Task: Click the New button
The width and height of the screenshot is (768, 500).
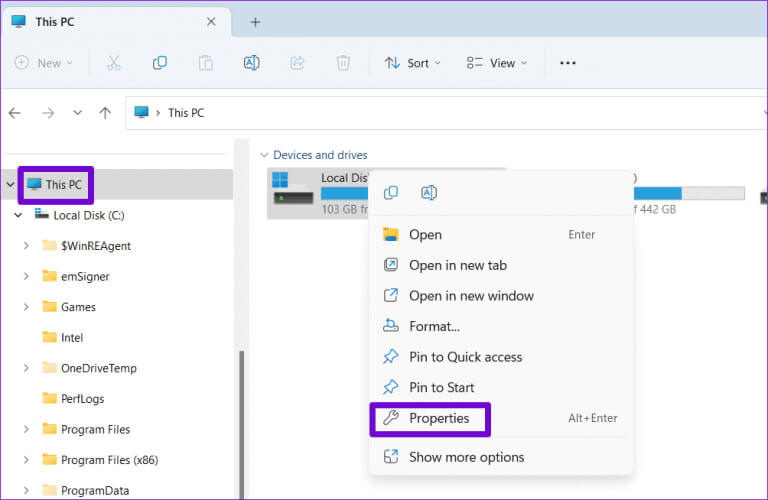Action: [44, 62]
